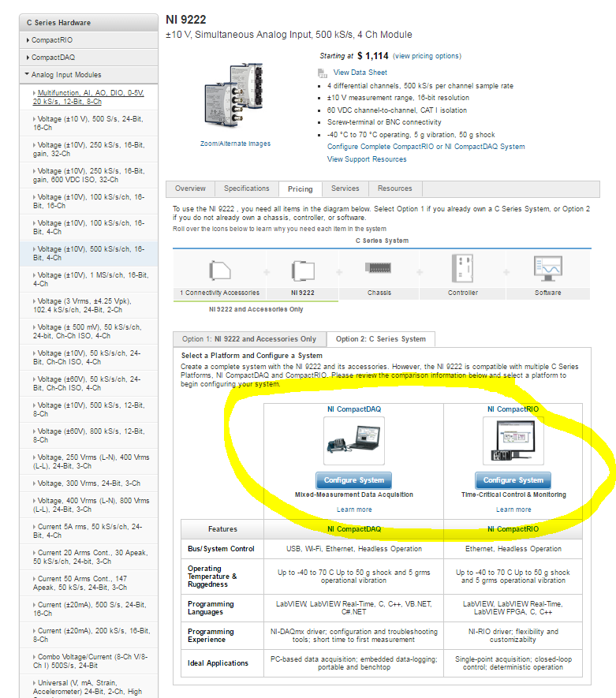Click Configure System under NI CompactDAQ
The height and width of the screenshot is (698, 616).
pos(354,480)
